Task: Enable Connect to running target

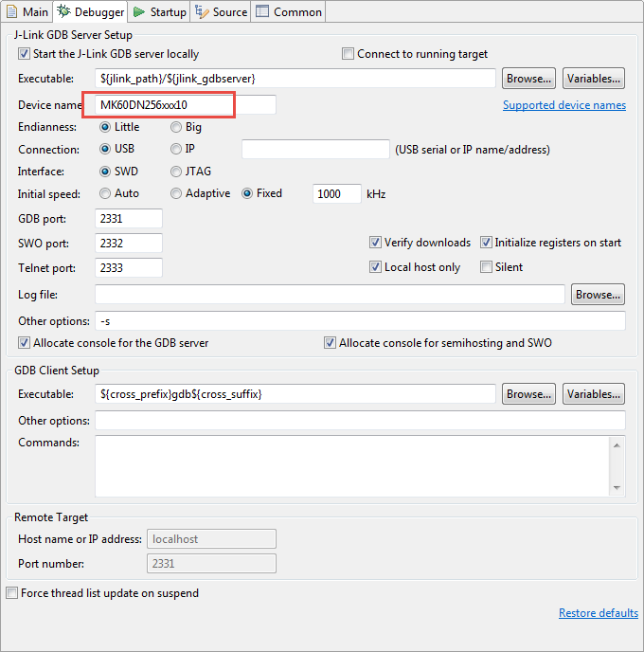Action: [x=349, y=54]
